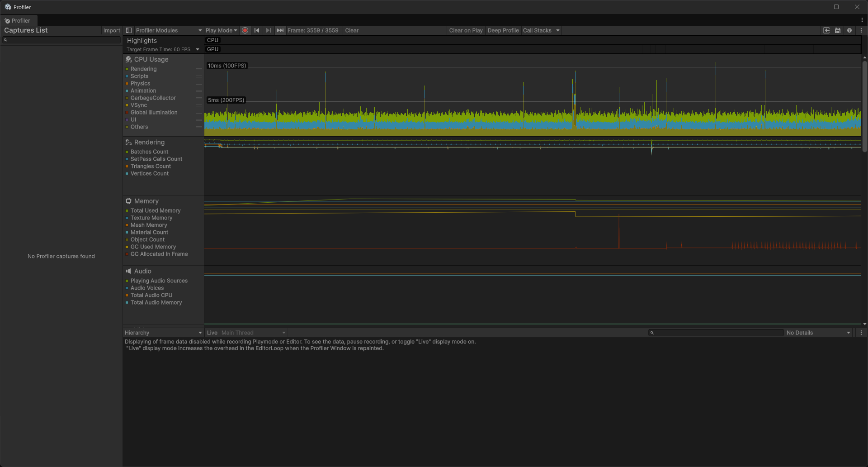Click the search field above the details pane
The height and width of the screenshot is (467, 868).
pos(716,333)
